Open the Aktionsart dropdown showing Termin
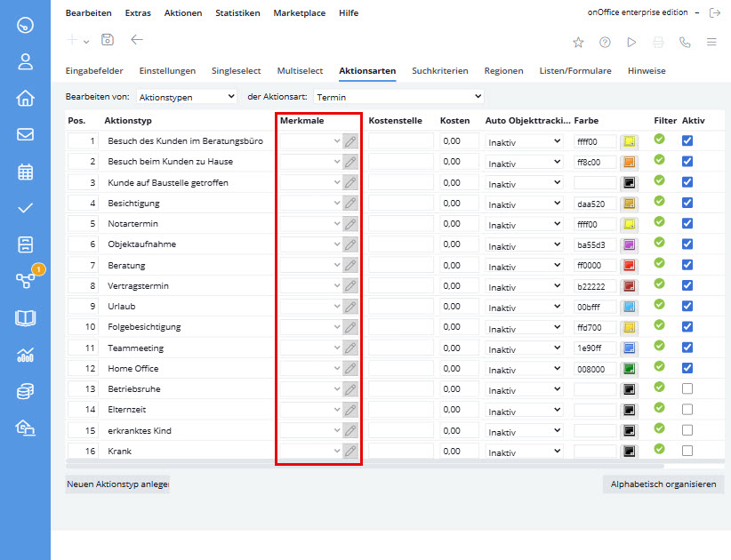The width and height of the screenshot is (731, 560). (398, 96)
